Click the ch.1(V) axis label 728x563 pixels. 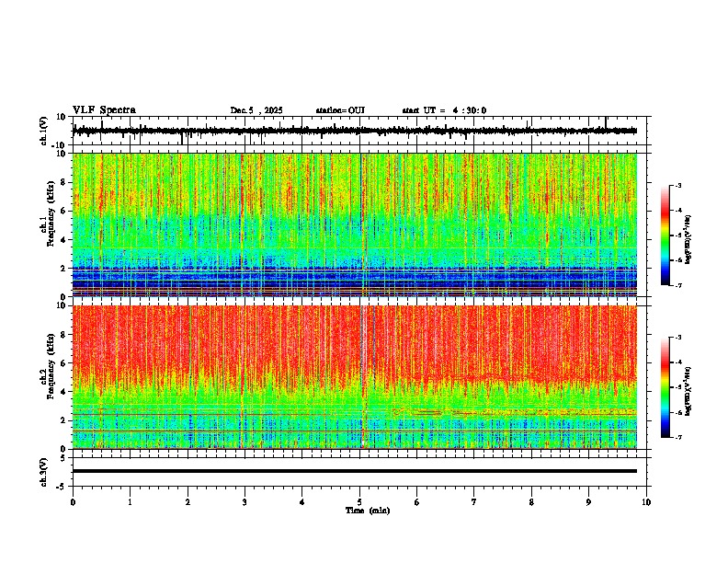[44, 131]
